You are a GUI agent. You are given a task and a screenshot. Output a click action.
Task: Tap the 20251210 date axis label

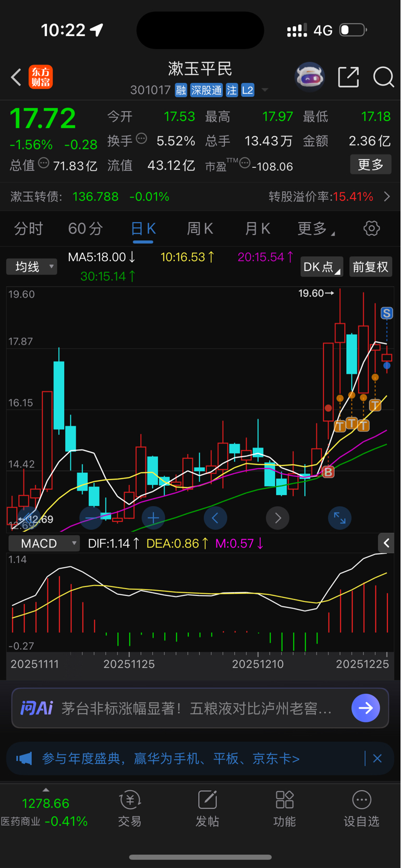click(258, 664)
